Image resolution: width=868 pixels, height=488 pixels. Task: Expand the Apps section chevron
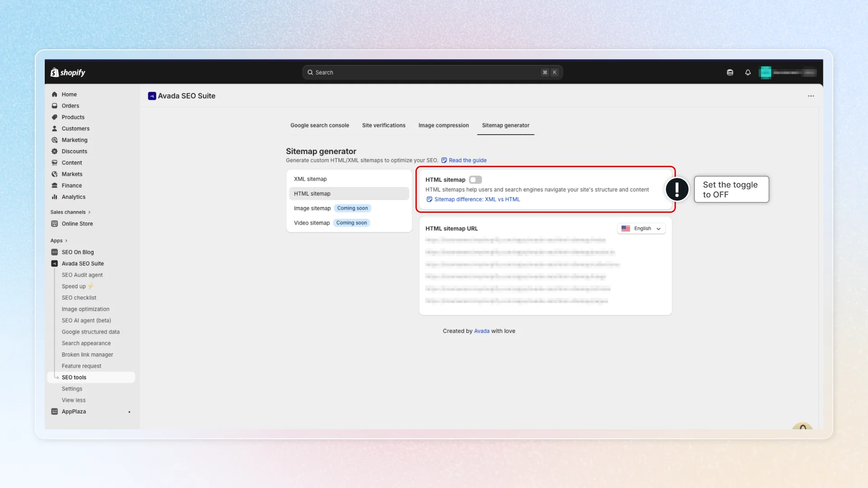66,241
